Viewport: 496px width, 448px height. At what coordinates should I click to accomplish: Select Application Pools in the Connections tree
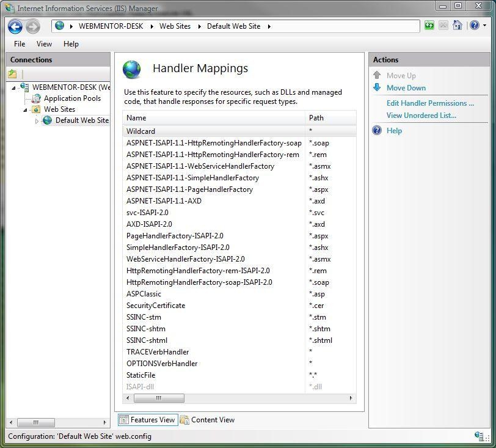(x=72, y=98)
